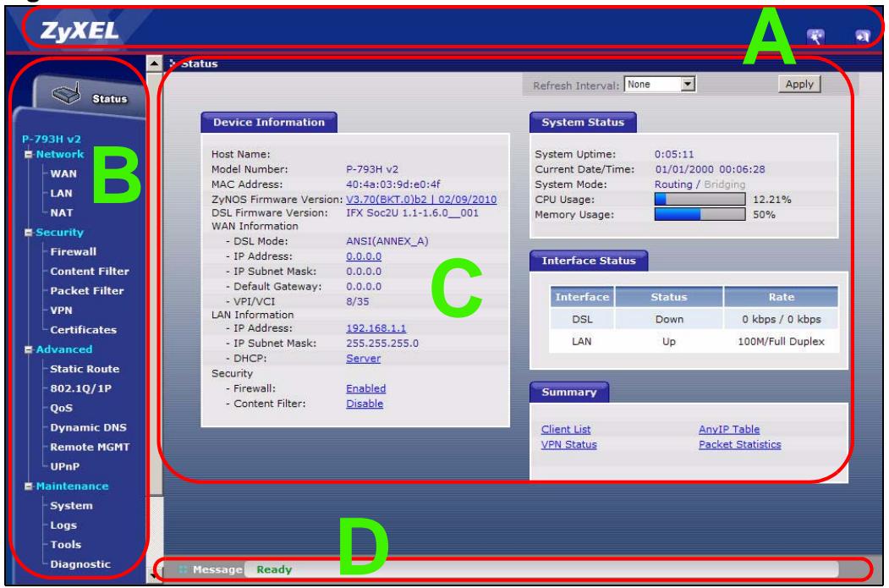The image size is (889, 588).
Task: Click the DSL interface row cell
Action: coord(582,320)
